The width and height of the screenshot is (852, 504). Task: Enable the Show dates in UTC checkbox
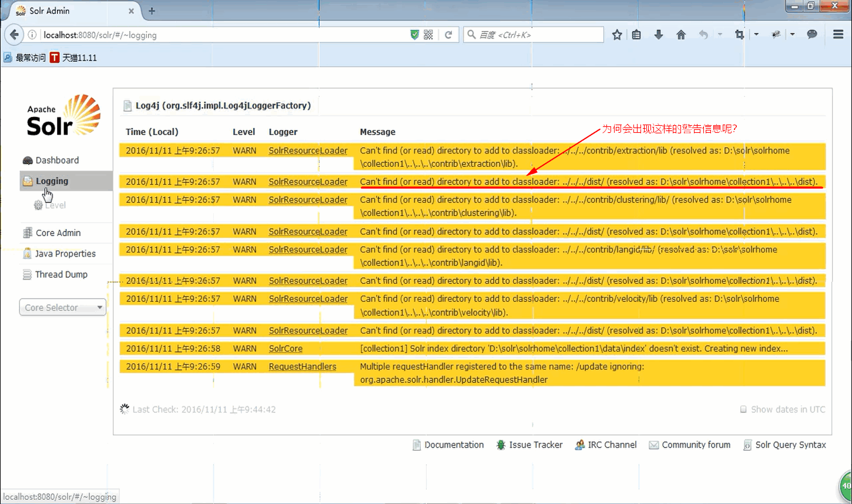pyautogui.click(x=743, y=409)
